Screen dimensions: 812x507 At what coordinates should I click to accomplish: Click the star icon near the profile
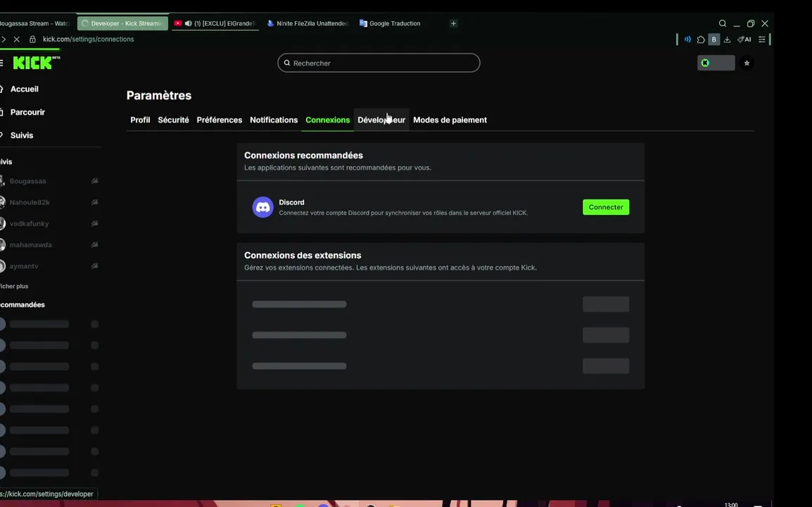747,63
